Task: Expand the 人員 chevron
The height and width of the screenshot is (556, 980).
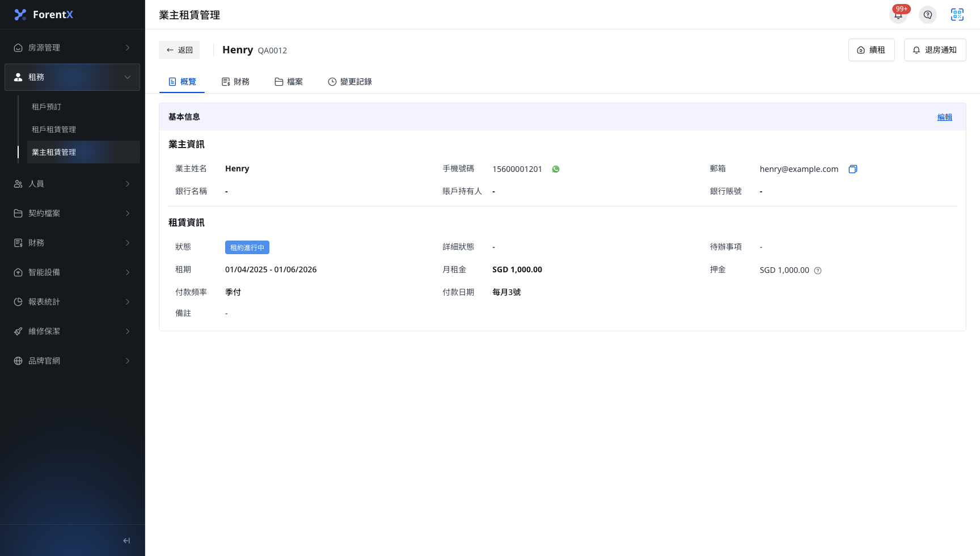Action: (x=128, y=184)
